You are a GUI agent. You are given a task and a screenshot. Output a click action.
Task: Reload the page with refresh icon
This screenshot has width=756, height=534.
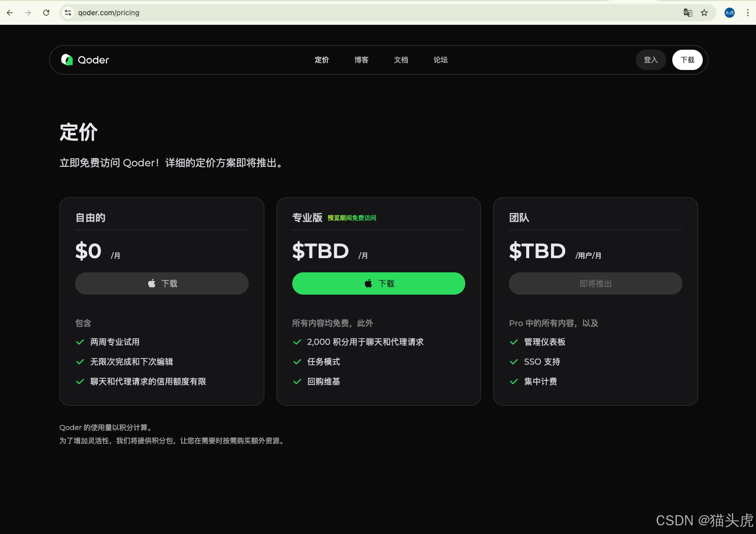(x=46, y=13)
